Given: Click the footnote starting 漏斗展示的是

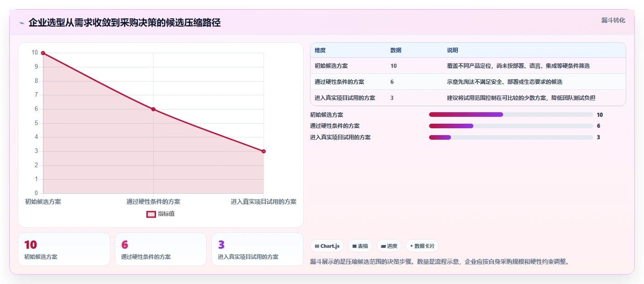Looking at the screenshot, I should click(x=440, y=262).
